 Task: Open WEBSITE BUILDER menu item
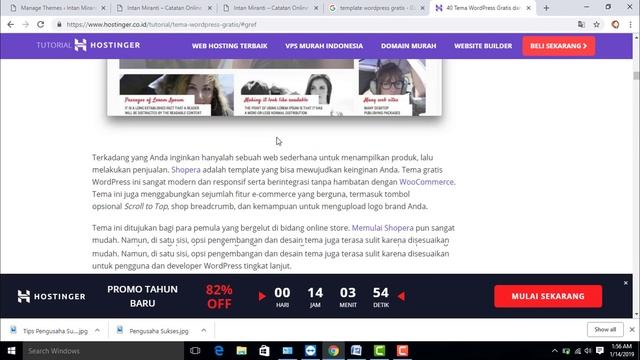click(483, 46)
